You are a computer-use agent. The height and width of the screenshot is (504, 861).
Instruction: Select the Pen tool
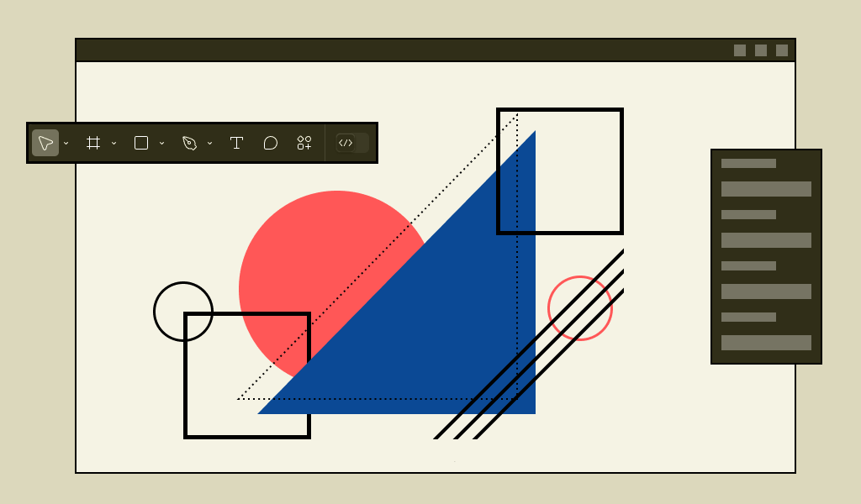click(x=189, y=143)
